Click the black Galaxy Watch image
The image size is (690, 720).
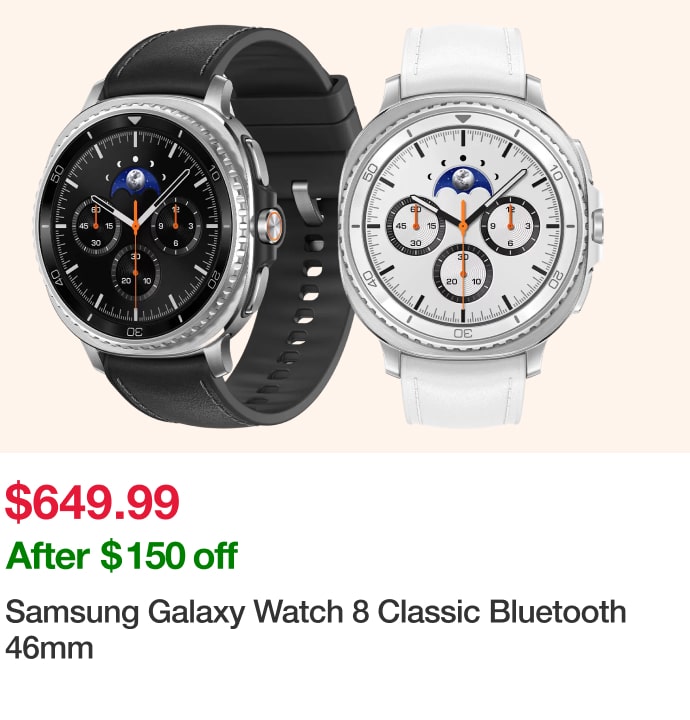coord(197,225)
